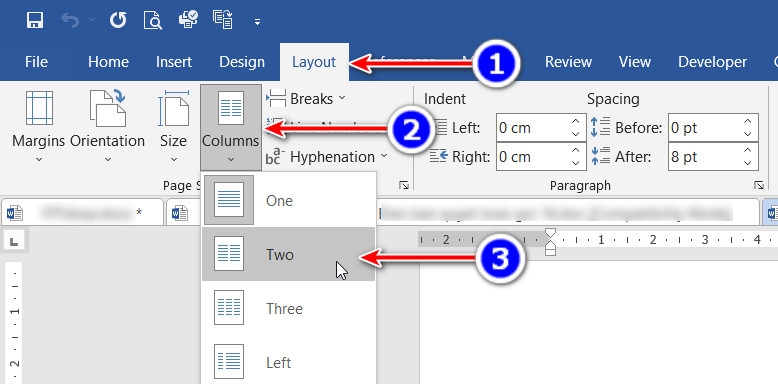Click the Margins icon
The image size is (778, 384).
(x=39, y=108)
